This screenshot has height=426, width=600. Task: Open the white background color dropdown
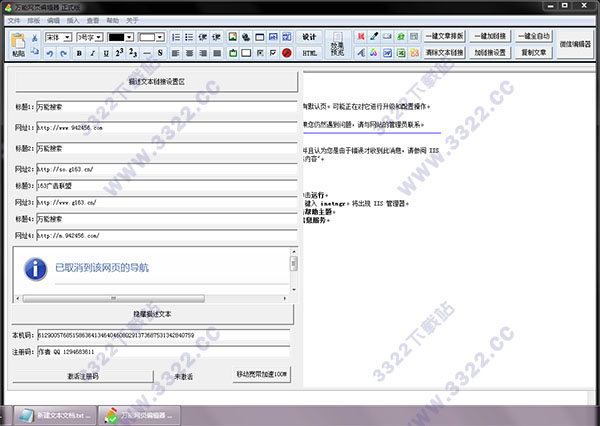pyautogui.click(x=152, y=37)
